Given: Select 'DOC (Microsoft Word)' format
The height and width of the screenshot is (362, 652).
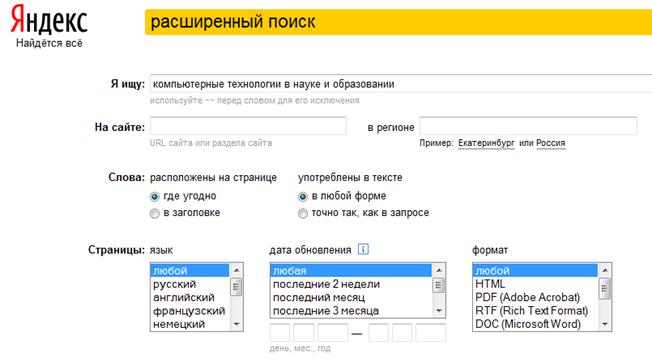Looking at the screenshot, I should tap(535, 324).
